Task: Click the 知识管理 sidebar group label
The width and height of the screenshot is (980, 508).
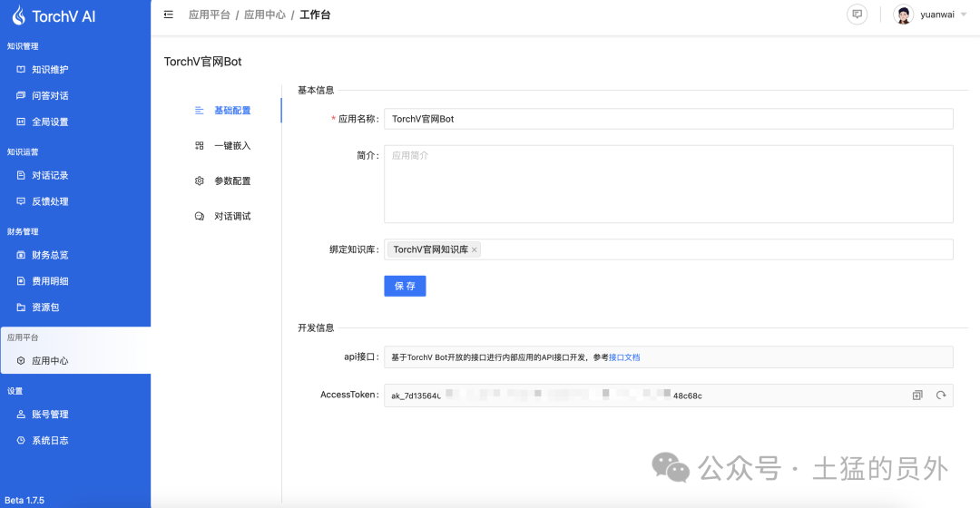Action: pos(23,46)
